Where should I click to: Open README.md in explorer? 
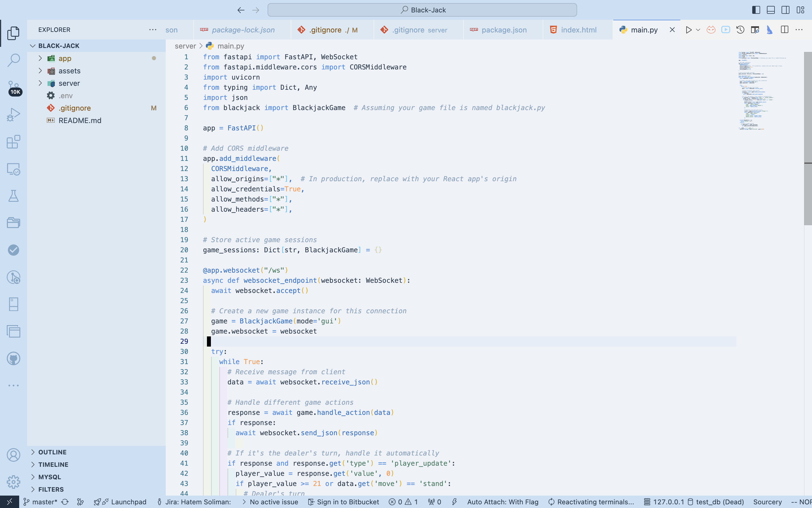(x=96, y=121)
